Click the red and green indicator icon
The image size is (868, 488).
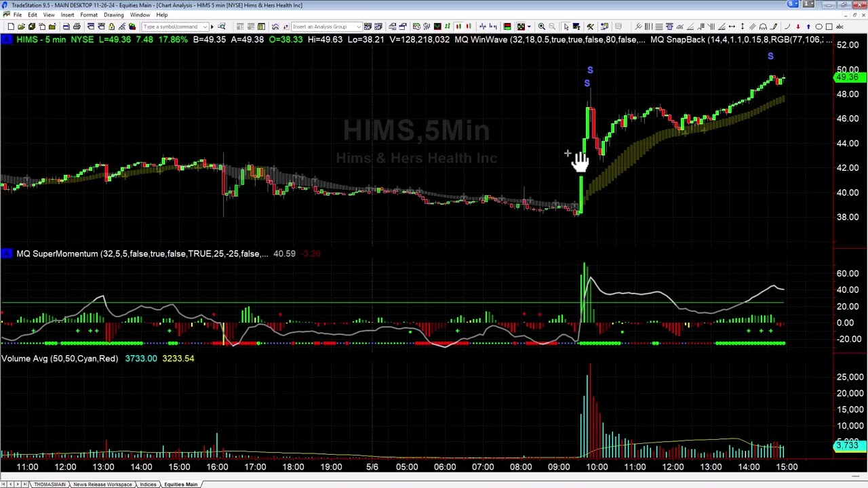point(507,26)
